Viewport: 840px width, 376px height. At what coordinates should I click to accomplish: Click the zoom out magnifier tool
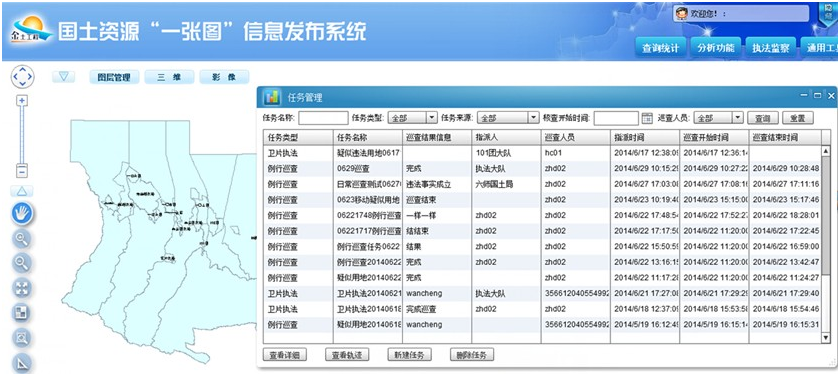click(x=22, y=263)
